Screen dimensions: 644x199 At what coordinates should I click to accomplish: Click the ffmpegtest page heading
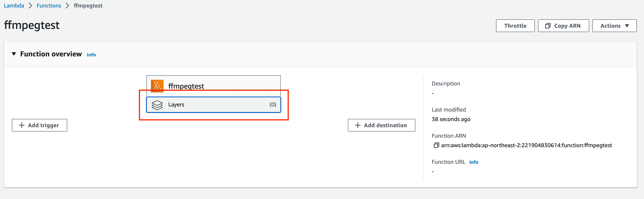(x=32, y=25)
